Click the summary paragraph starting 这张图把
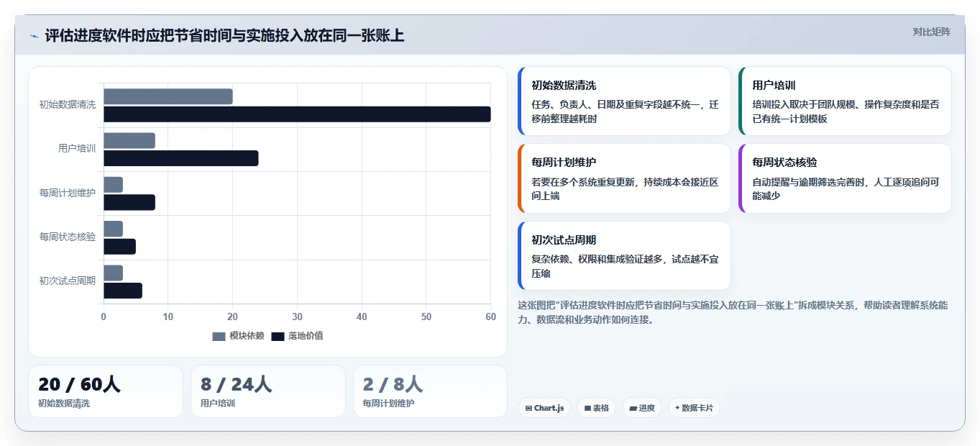This screenshot has height=446, width=980. (733, 312)
